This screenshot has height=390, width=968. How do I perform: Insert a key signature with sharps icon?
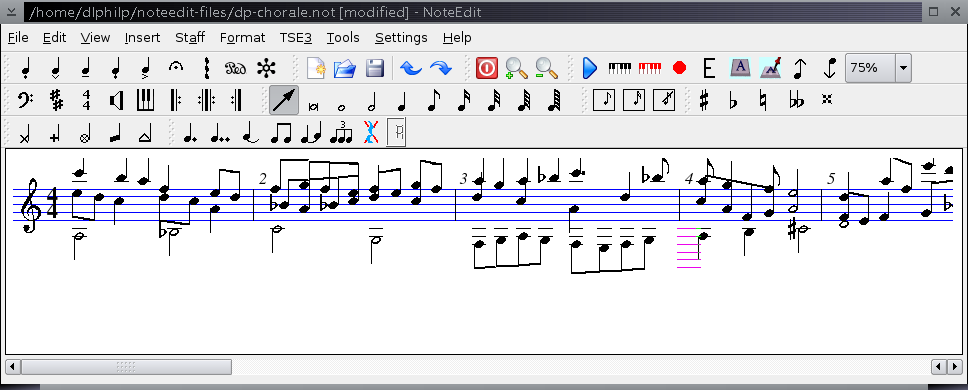(56, 100)
